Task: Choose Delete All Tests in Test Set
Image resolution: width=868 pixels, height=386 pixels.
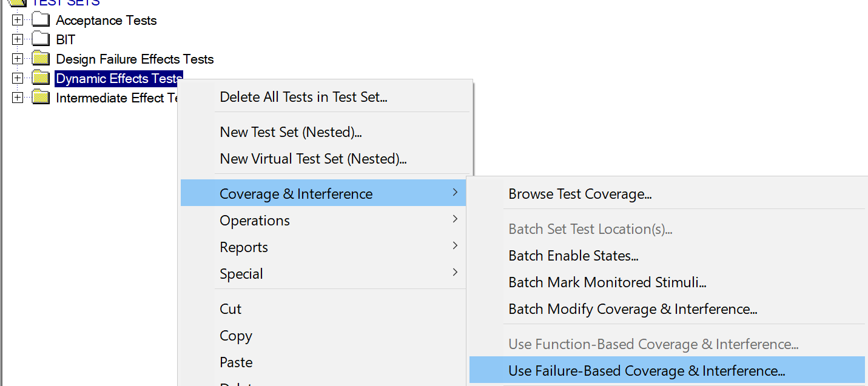Action: 303,97
